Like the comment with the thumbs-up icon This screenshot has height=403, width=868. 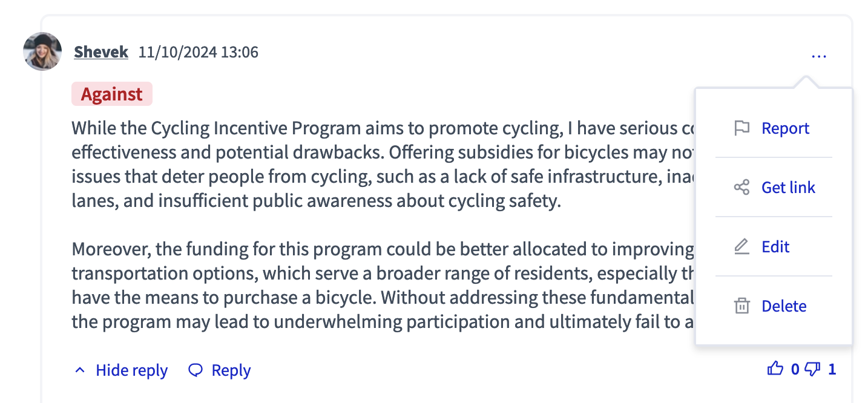click(775, 369)
